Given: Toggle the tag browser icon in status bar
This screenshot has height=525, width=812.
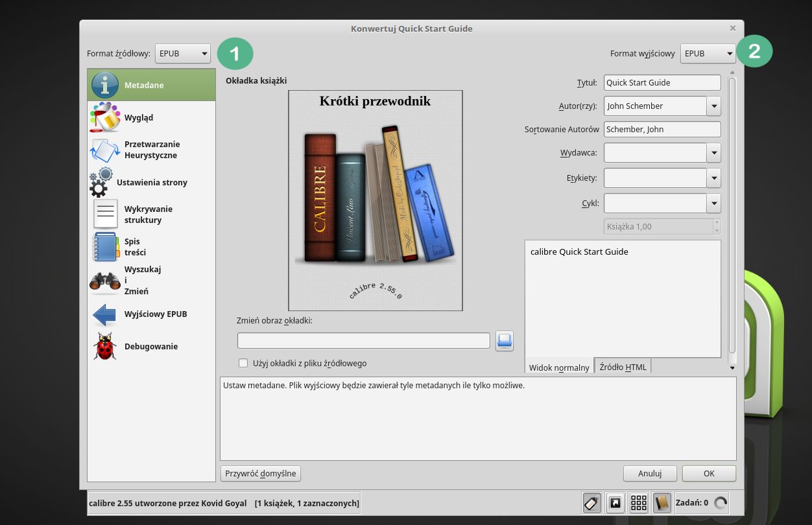Looking at the screenshot, I should tap(591, 502).
